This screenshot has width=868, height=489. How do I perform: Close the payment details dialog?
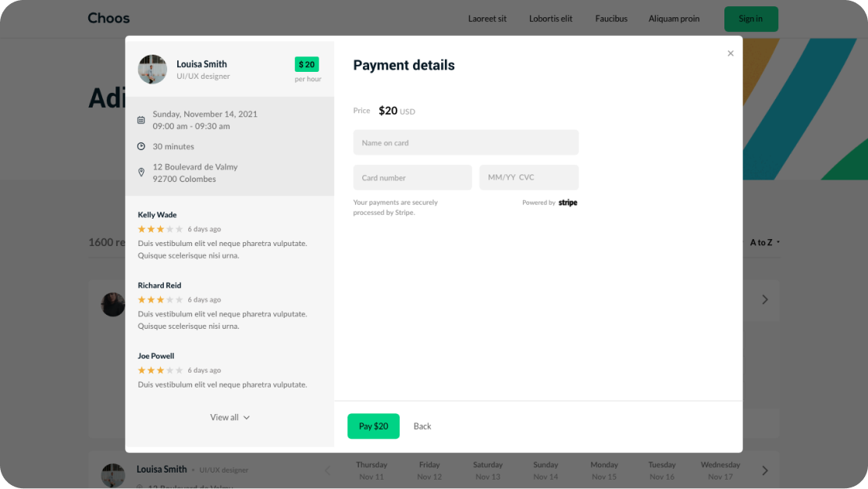pyautogui.click(x=731, y=53)
